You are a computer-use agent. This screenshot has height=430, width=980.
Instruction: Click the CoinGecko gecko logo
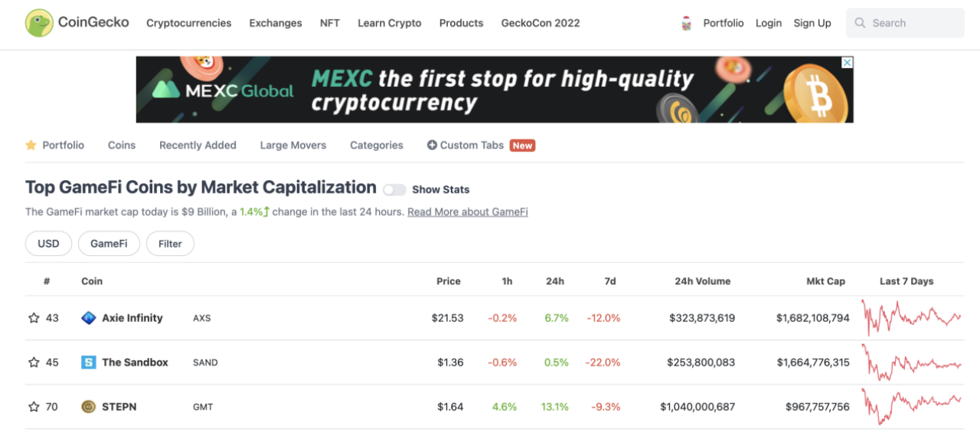[39, 23]
